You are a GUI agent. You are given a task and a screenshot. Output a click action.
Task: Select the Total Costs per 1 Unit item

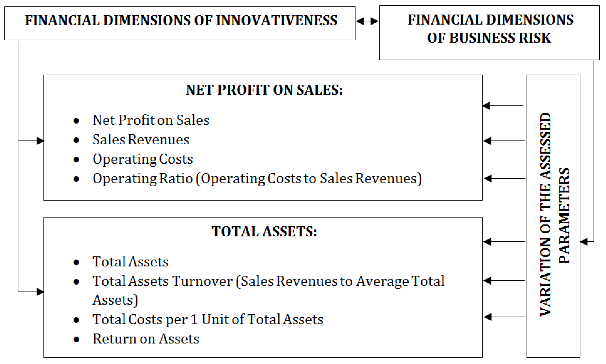(208, 320)
